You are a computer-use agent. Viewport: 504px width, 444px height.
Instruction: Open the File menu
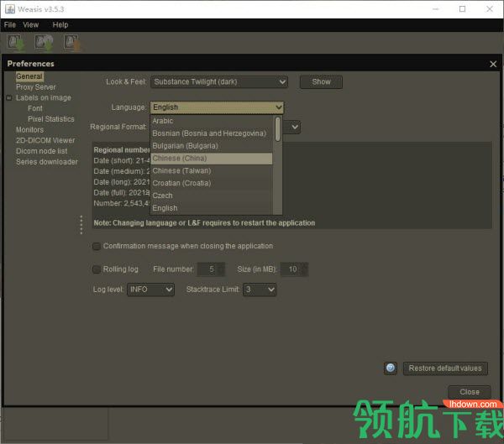tap(10, 24)
